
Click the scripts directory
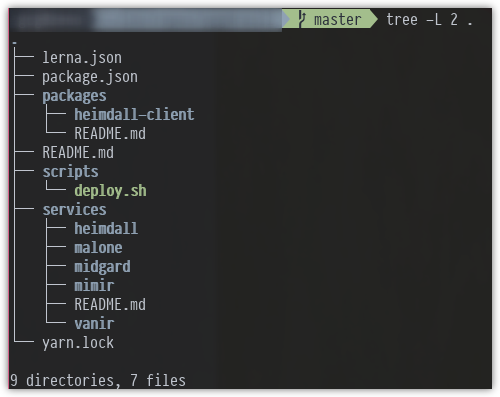tap(70, 172)
